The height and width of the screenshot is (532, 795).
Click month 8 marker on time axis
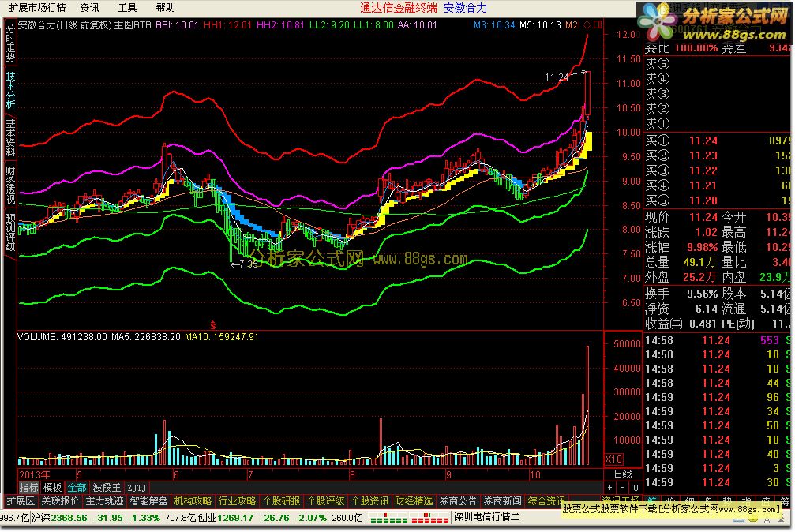click(352, 474)
